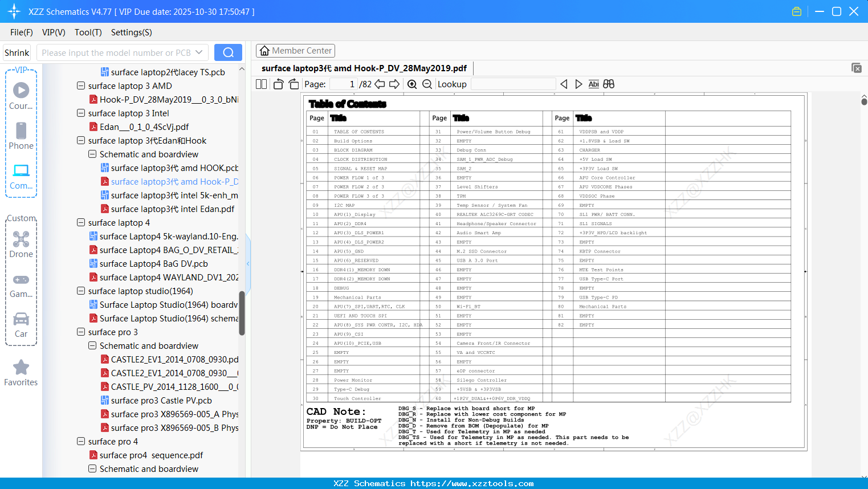The width and height of the screenshot is (868, 489).
Task: Select the Hook-P_DV_28May2019.pdf document tab
Action: (364, 68)
